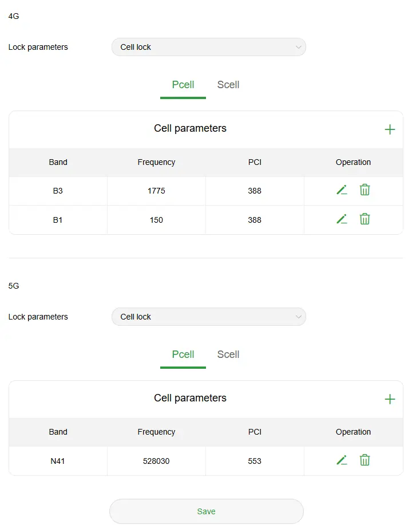Save the cell lock settings
Screen dimensions: 420x532
[207, 511]
